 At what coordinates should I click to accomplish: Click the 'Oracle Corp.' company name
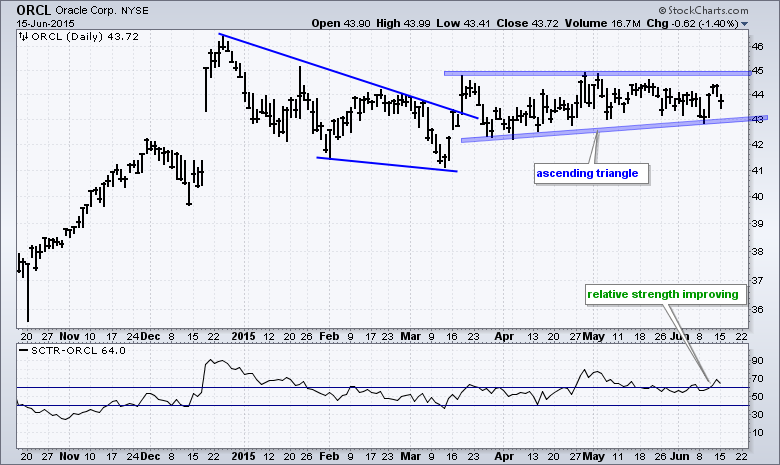85,10
